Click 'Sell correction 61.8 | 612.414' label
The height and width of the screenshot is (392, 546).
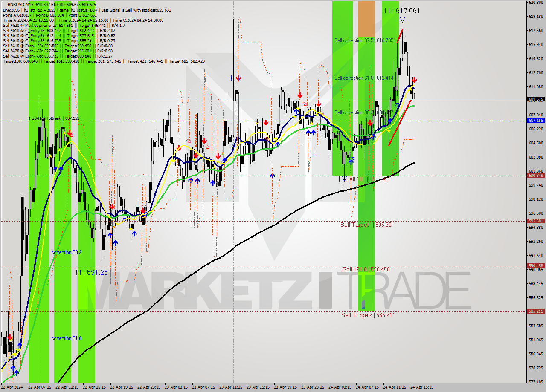[x=364, y=78]
